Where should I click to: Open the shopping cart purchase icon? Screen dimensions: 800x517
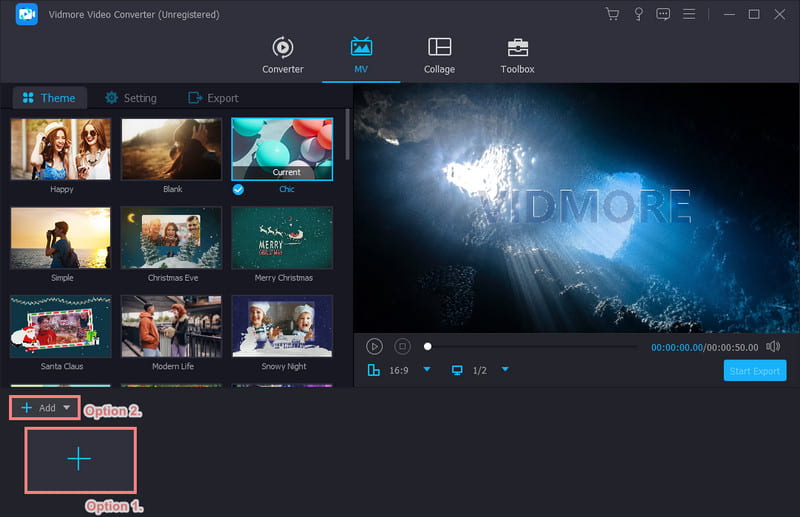click(612, 14)
